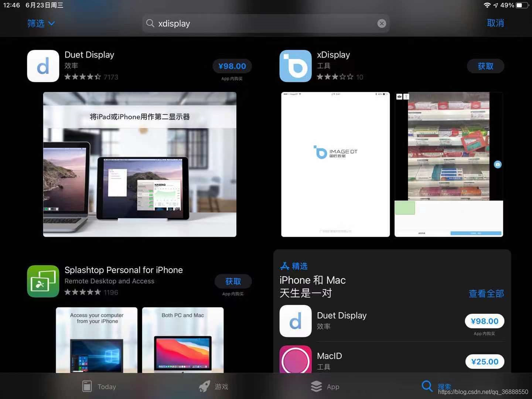Tap 取消 to cancel search
The width and height of the screenshot is (532, 399).
click(495, 23)
